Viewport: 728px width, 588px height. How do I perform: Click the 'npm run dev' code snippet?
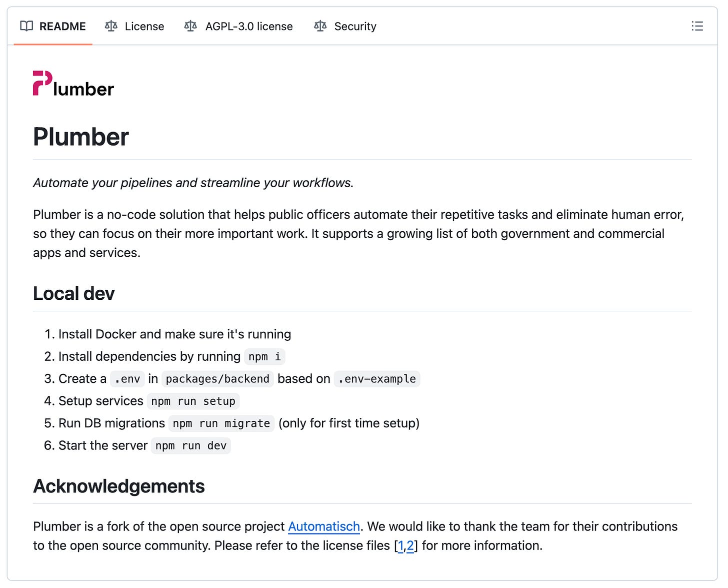[191, 446]
